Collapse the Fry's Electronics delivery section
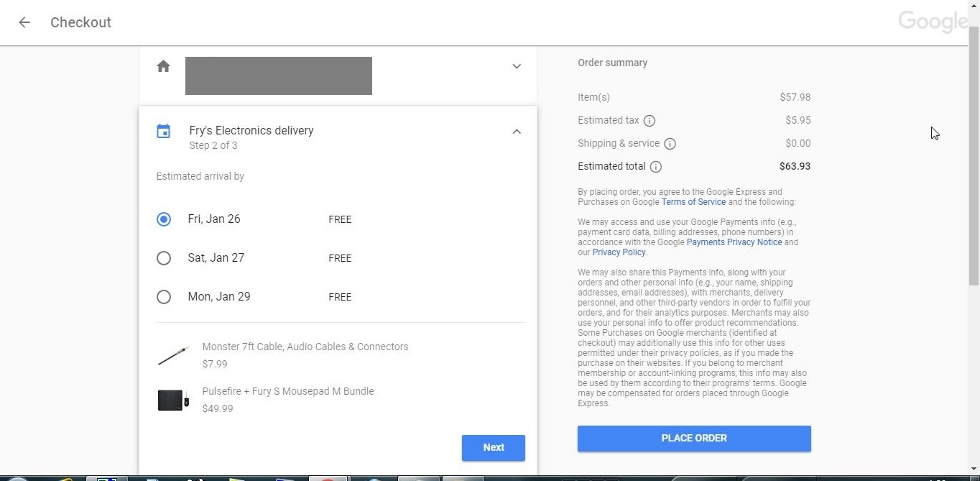 pos(517,132)
